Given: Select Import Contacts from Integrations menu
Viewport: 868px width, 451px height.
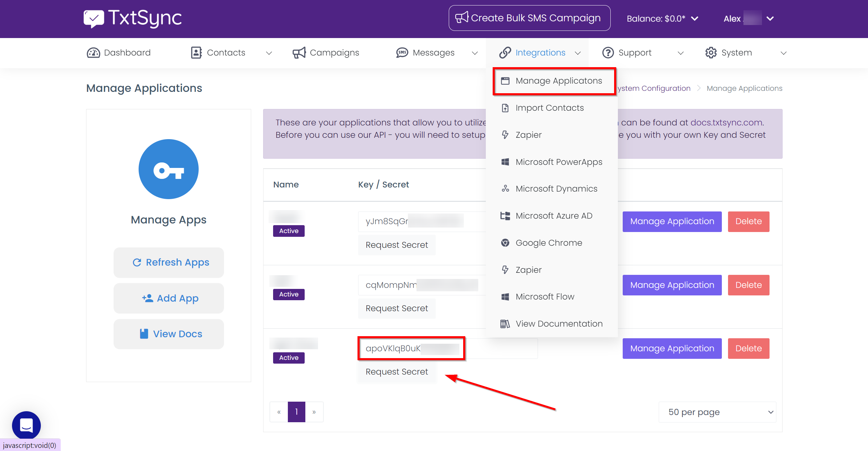Looking at the screenshot, I should coord(552,108).
